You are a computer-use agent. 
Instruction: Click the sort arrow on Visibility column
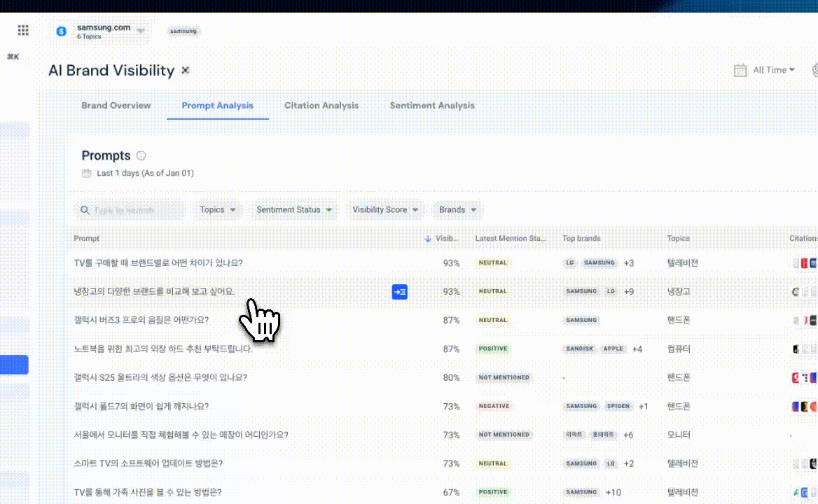click(x=428, y=239)
